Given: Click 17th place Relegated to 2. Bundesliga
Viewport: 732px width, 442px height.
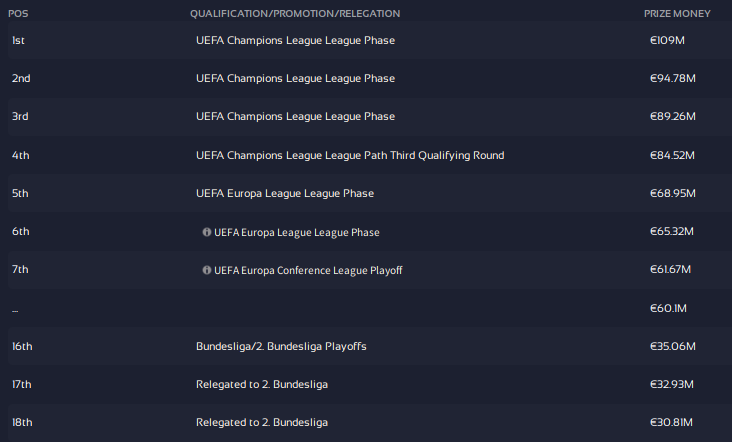Looking at the screenshot, I should click(262, 384).
